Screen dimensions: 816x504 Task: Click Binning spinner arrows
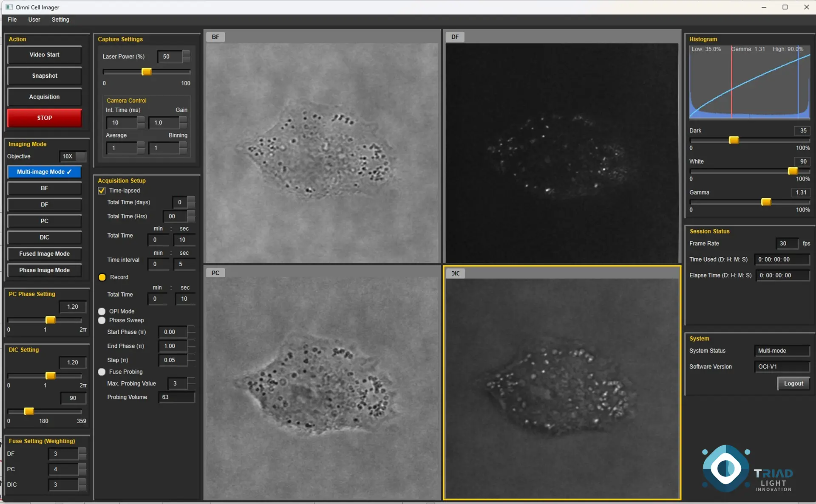coord(183,148)
